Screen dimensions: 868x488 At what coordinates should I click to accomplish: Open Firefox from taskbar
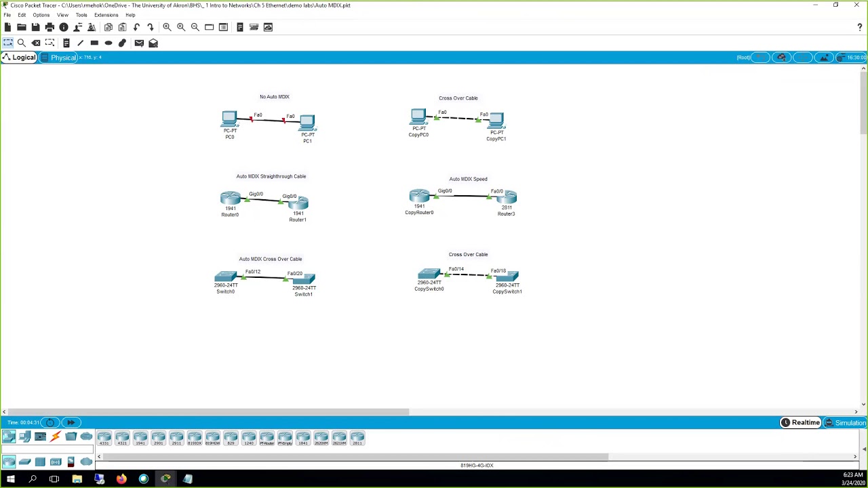click(x=121, y=480)
